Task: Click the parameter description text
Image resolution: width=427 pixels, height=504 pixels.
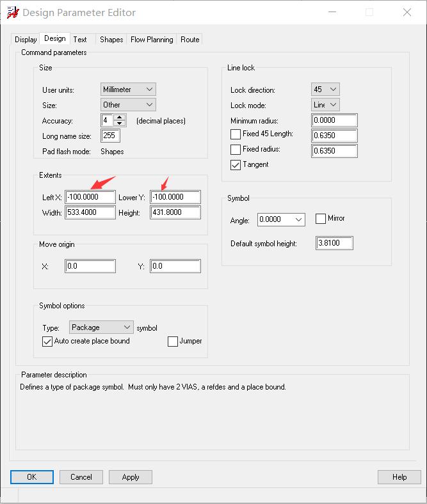Action: click(153, 387)
